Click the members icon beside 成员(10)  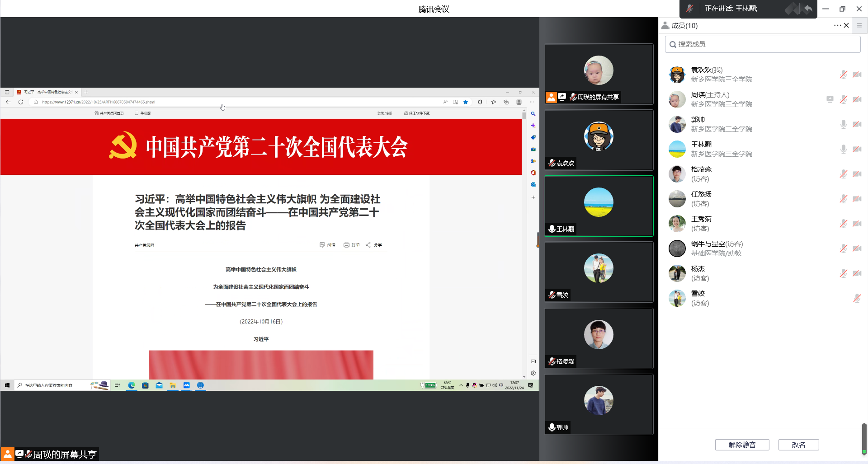coord(665,26)
